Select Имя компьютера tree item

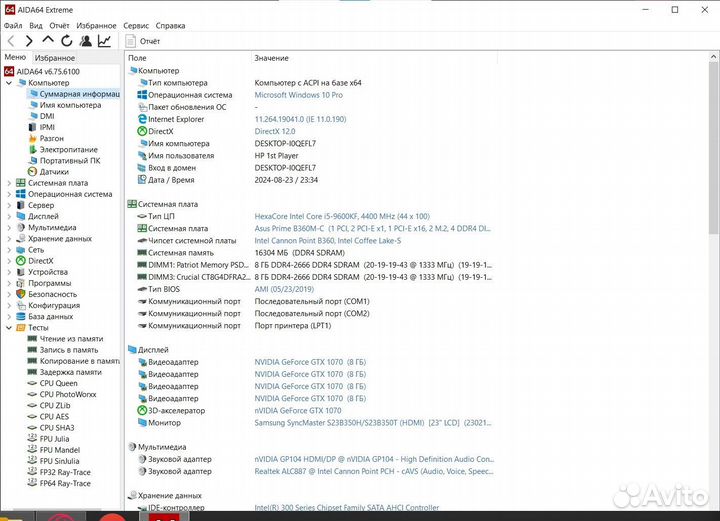coord(70,105)
